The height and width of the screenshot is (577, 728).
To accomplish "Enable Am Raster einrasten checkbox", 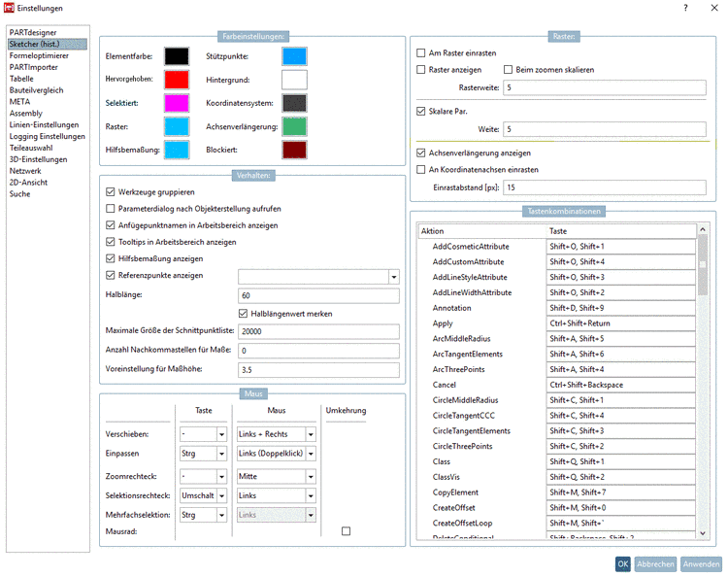I will coord(420,53).
